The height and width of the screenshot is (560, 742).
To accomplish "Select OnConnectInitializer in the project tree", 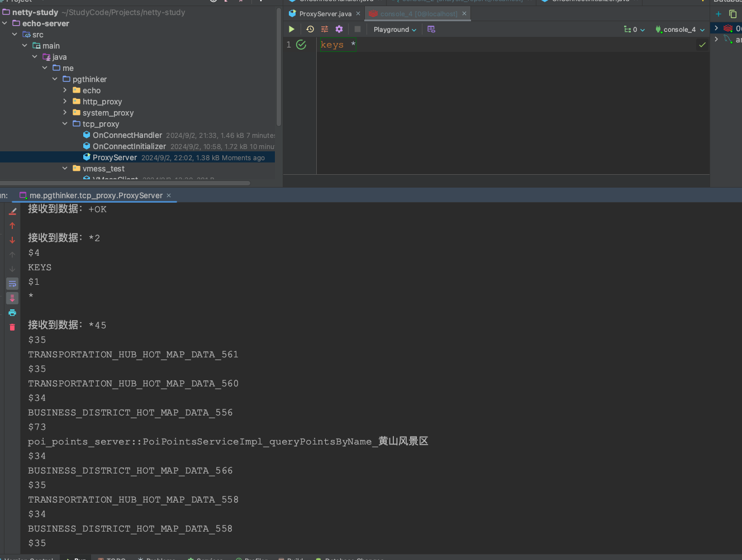I will (x=129, y=146).
